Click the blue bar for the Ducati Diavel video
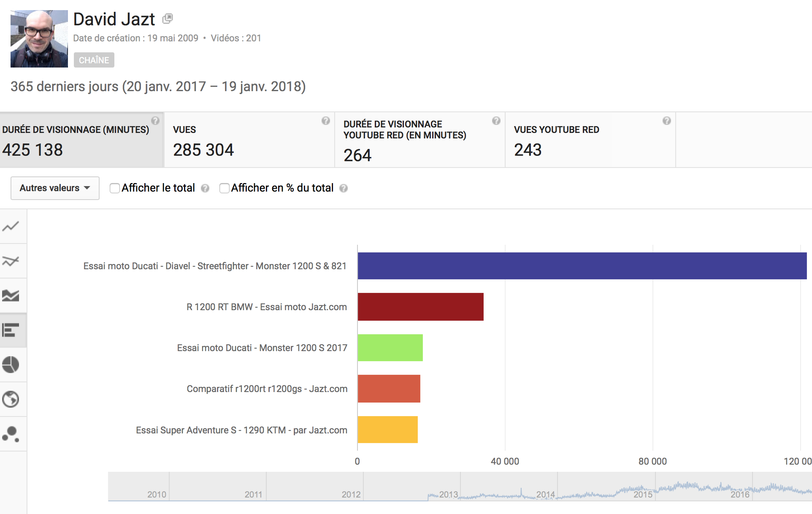Image resolution: width=812 pixels, height=514 pixels. 578,265
